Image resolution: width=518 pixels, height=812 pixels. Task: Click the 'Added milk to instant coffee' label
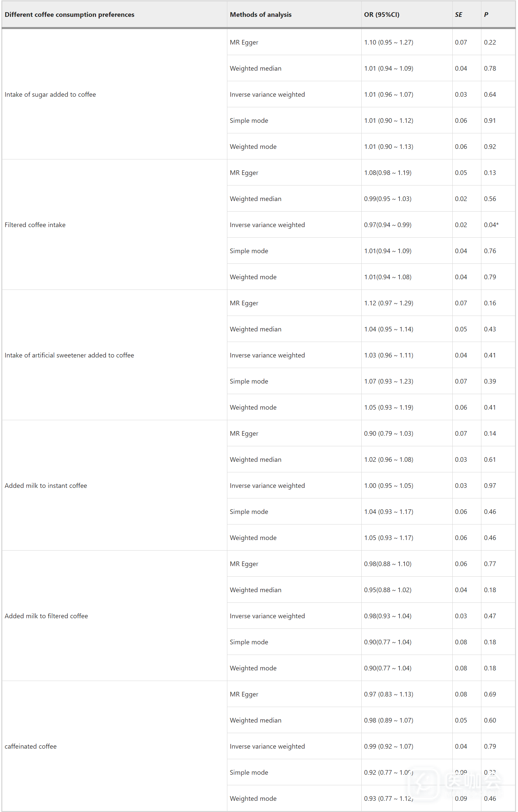46,486
